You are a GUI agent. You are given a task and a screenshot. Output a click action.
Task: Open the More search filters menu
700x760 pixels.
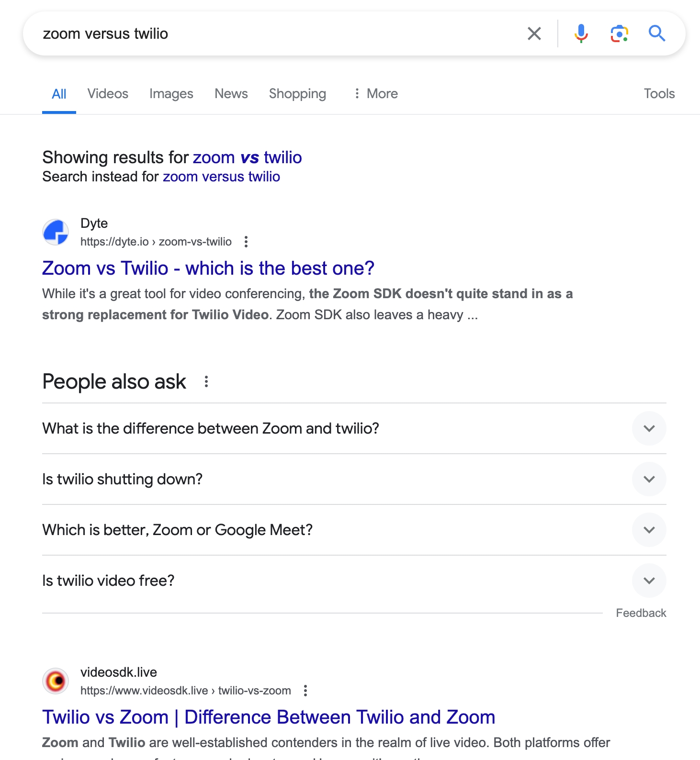[376, 94]
